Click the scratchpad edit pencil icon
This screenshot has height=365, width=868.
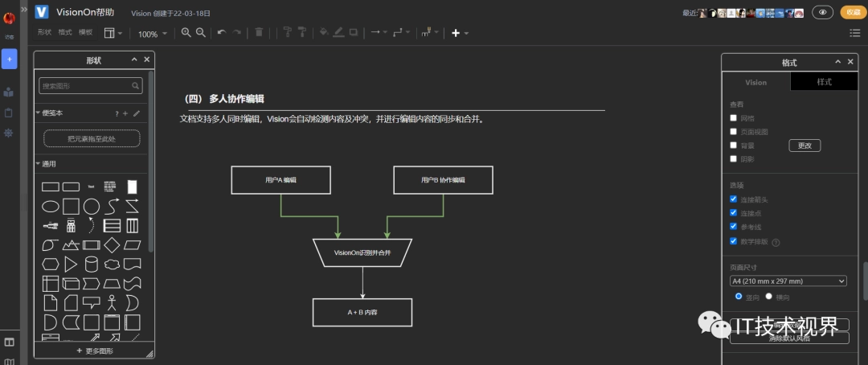coord(137,113)
